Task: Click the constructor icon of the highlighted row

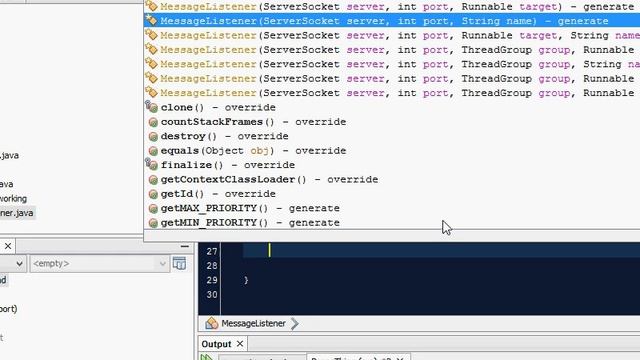Action: [151, 20]
